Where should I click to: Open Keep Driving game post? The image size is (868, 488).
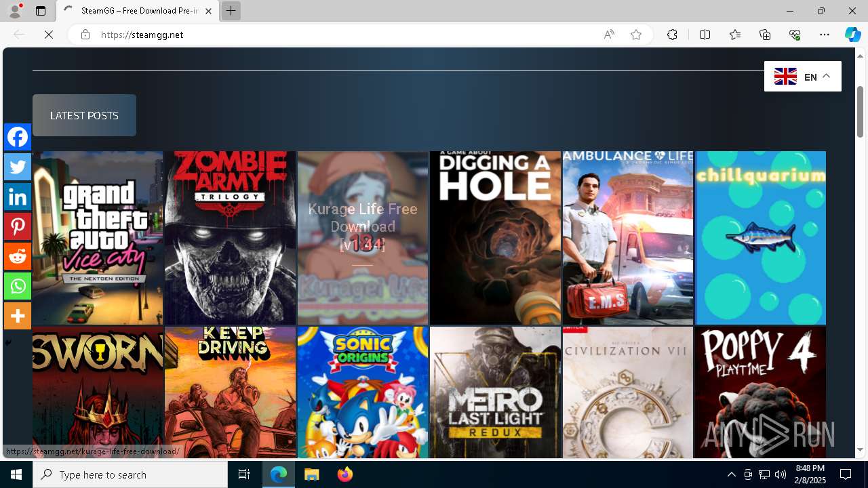[230, 392]
